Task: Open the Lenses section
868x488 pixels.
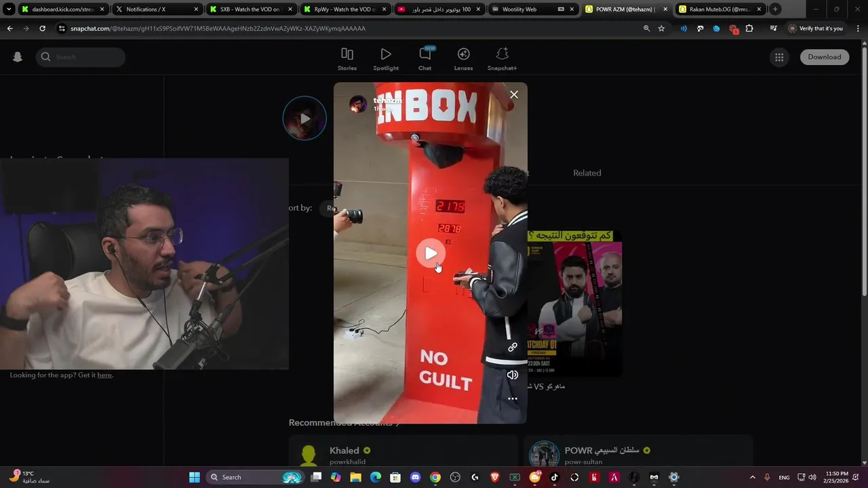Action: [464, 59]
